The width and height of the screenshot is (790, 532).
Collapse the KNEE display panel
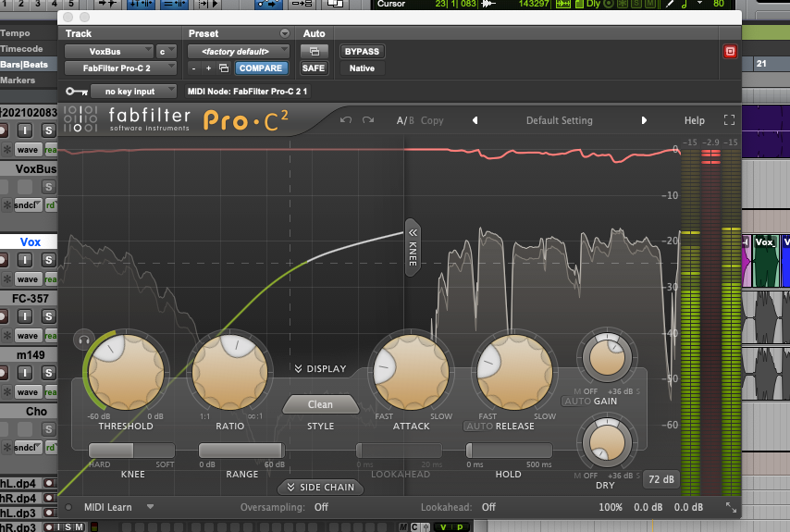(413, 247)
